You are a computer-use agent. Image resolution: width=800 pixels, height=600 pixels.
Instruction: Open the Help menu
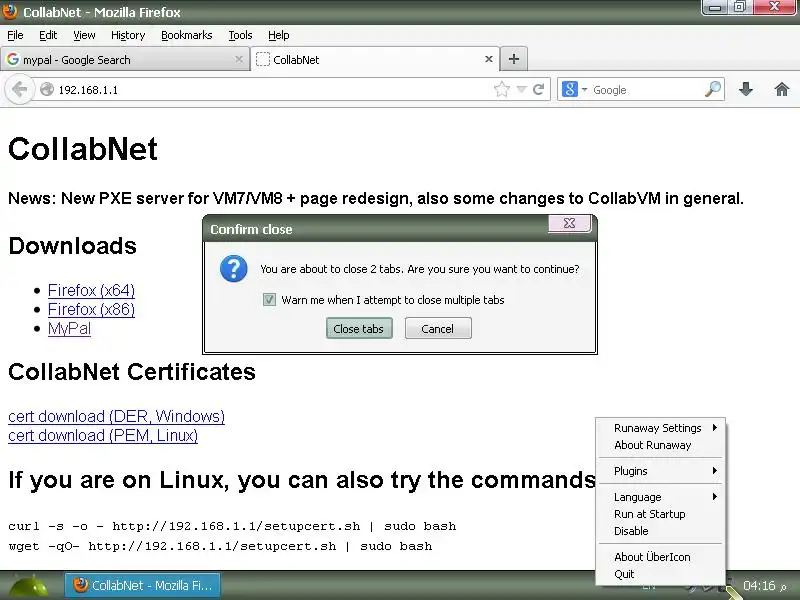coord(279,35)
